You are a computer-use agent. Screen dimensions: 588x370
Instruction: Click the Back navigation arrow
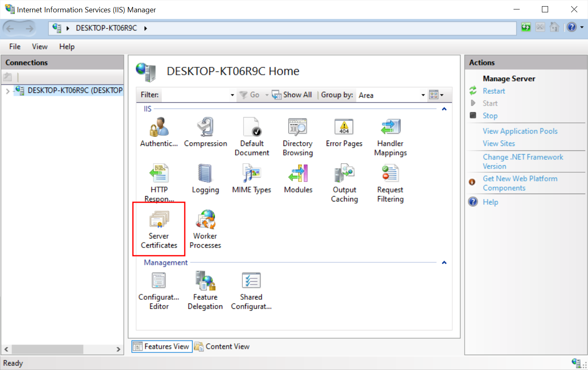tap(10, 28)
